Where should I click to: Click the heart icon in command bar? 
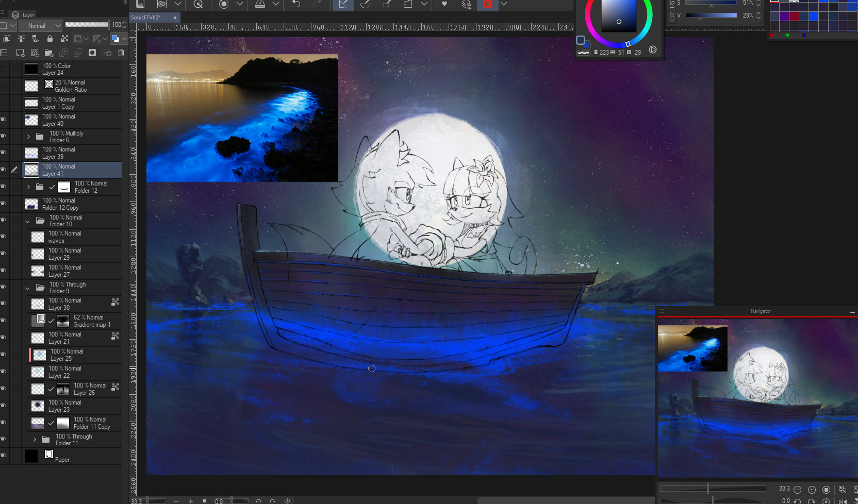444,4
